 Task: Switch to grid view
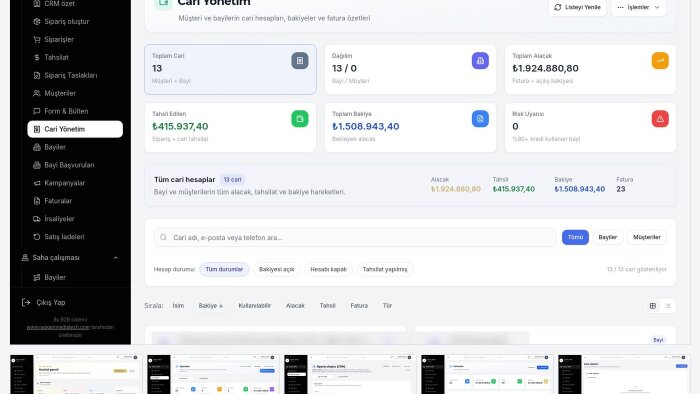(653, 306)
